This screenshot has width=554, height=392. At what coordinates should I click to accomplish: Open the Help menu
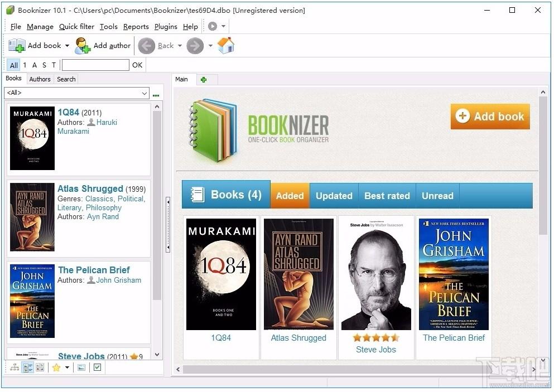click(x=190, y=27)
